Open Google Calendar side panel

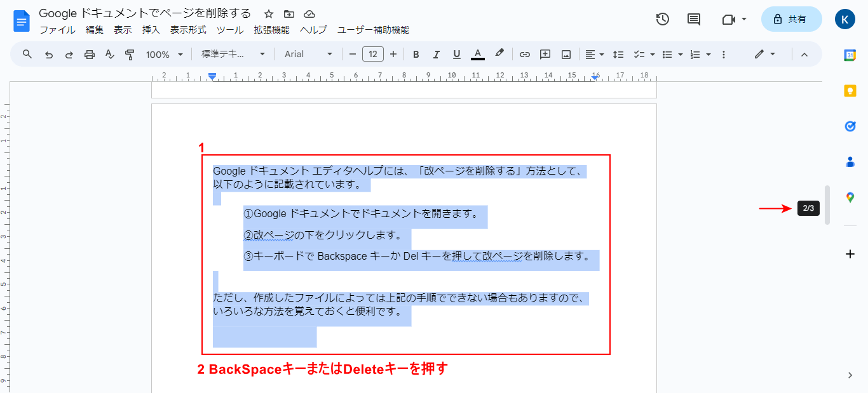850,55
